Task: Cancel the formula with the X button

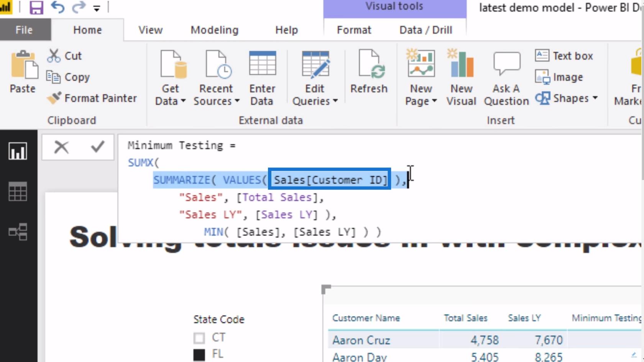Action: coord(61,147)
